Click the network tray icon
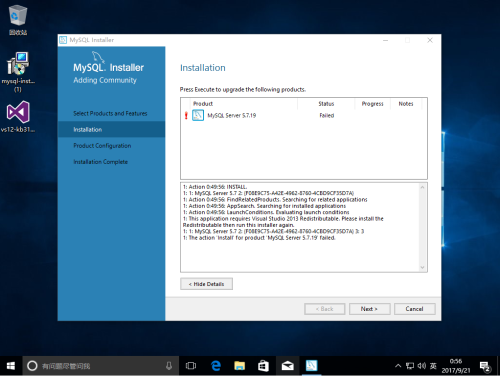 410,366
